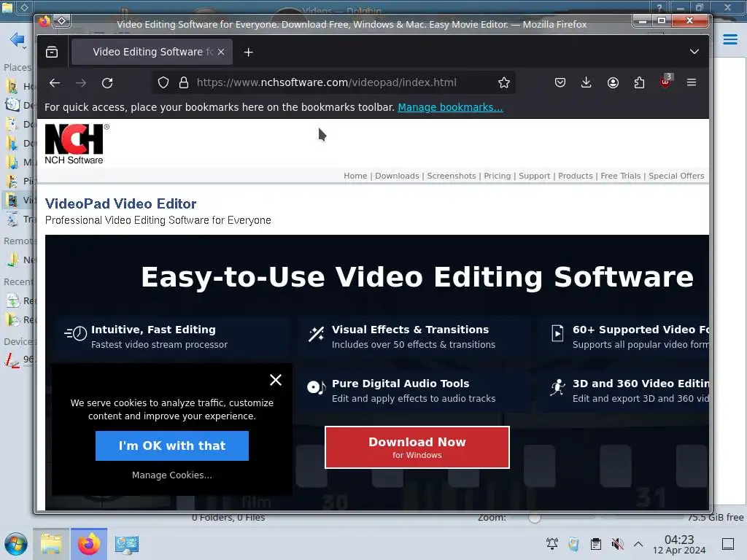Open Pocket save icon
The height and width of the screenshot is (560, 747).
pos(560,83)
